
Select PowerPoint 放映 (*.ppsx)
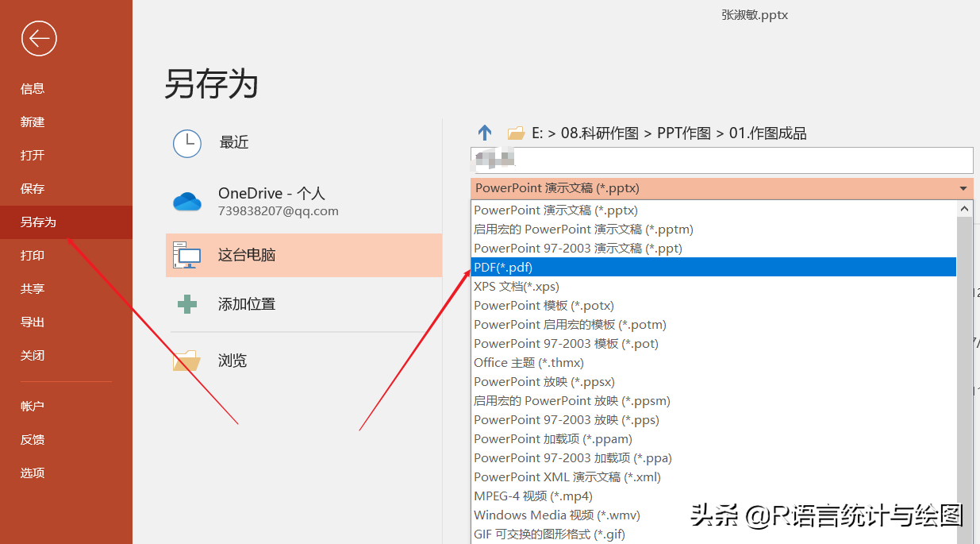click(x=713, y=382)
